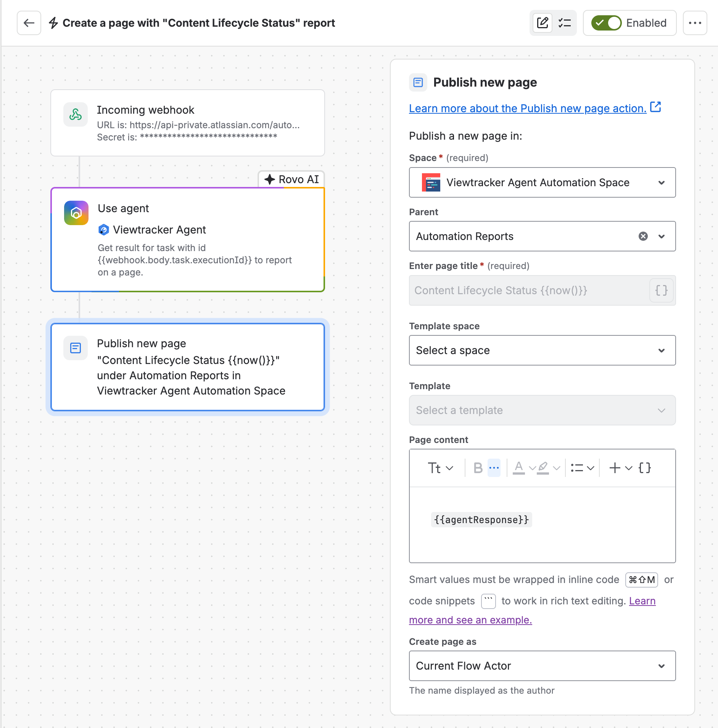Open the external link icon for documentation

click(655, 107)
